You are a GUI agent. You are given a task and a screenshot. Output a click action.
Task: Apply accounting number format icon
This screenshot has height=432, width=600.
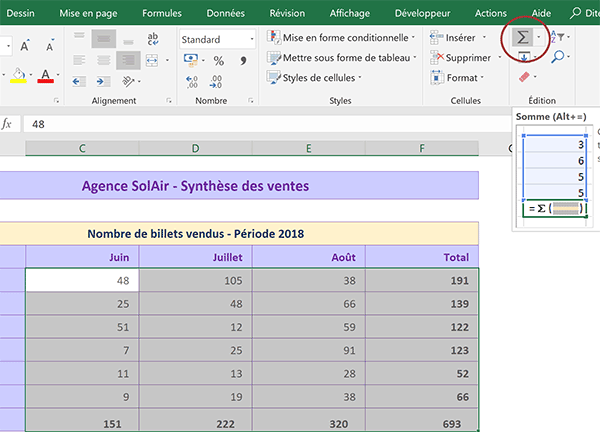coord(191,60)
